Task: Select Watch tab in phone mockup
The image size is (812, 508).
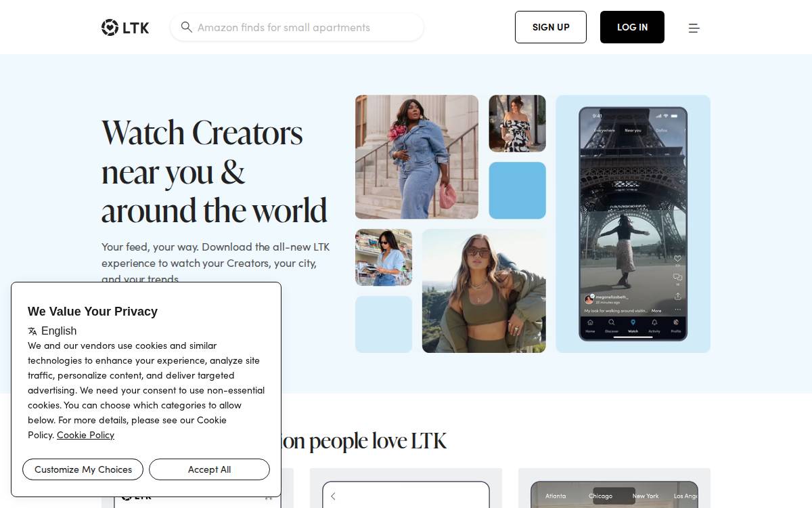Action: coord(633,326)
